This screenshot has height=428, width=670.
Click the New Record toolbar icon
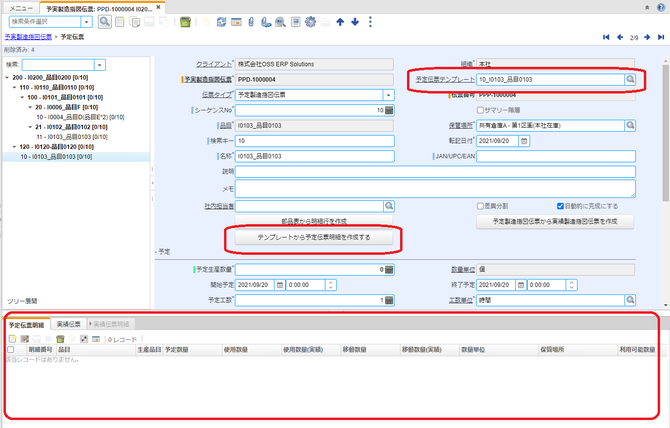pos(120,22)
